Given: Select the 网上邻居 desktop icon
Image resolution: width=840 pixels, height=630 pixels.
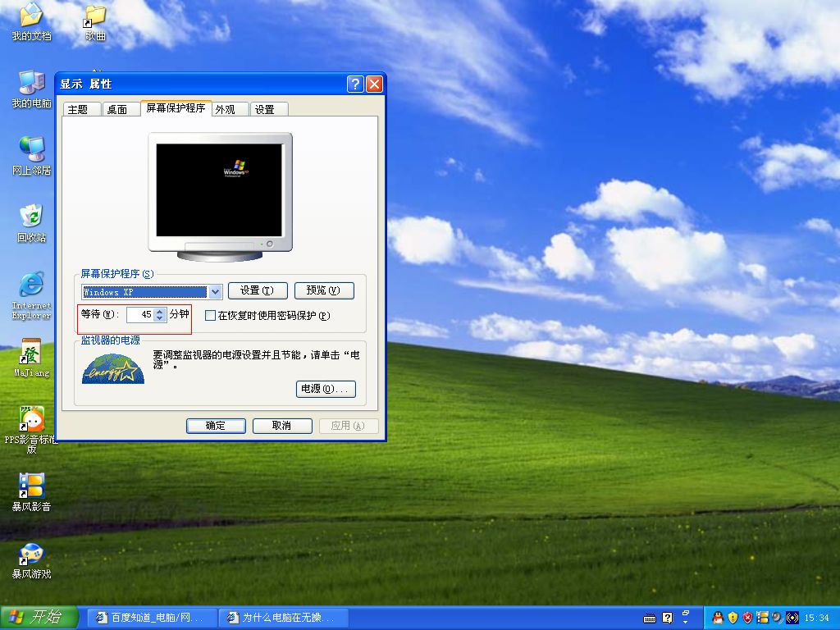Looking at the screenshot, I should pyautogui.click(x=31, y=156).
